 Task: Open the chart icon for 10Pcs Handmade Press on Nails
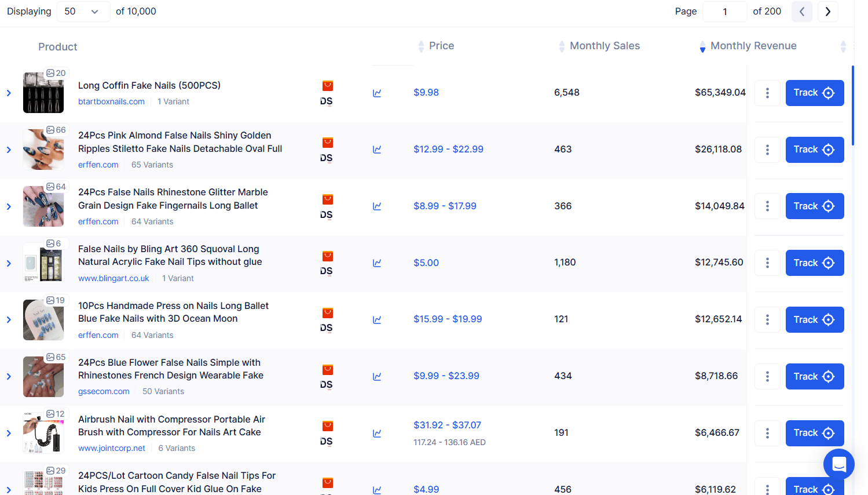377,320
